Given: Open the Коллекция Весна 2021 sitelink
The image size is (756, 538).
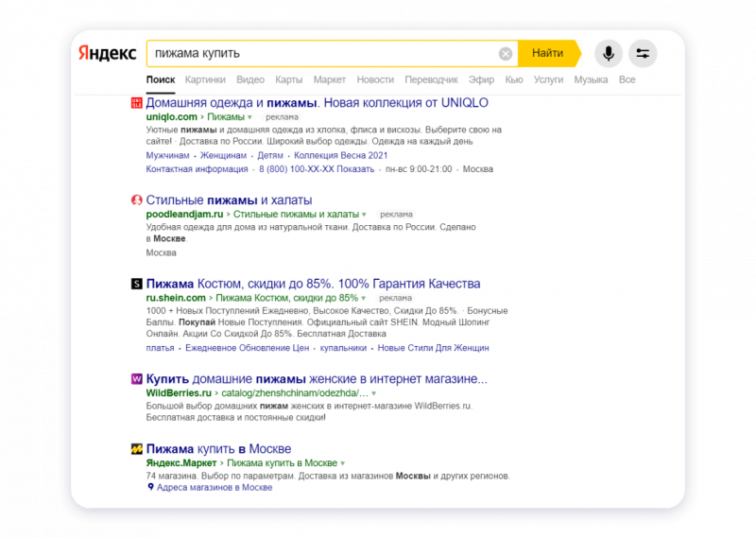Looking at the screenshot, I should click(341, 155).
